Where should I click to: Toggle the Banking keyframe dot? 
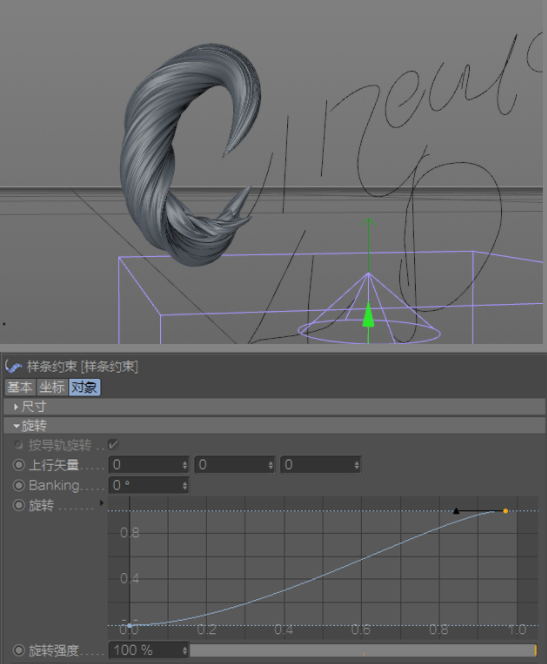[x=19, y=485]
